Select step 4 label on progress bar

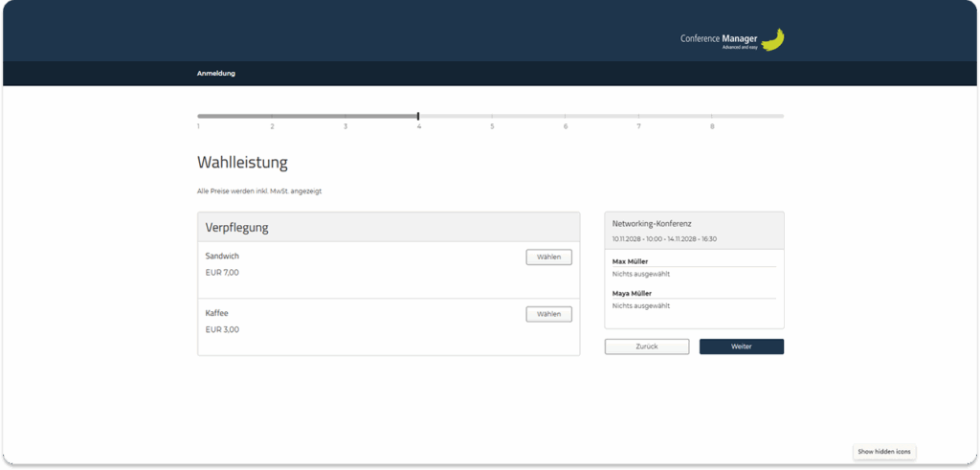point(419,126)
